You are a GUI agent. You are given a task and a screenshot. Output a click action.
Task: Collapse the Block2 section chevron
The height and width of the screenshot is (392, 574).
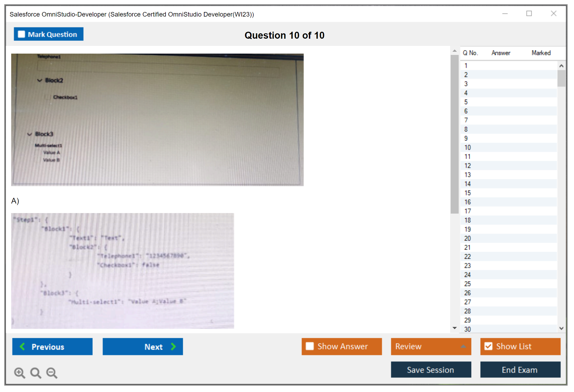40,80
